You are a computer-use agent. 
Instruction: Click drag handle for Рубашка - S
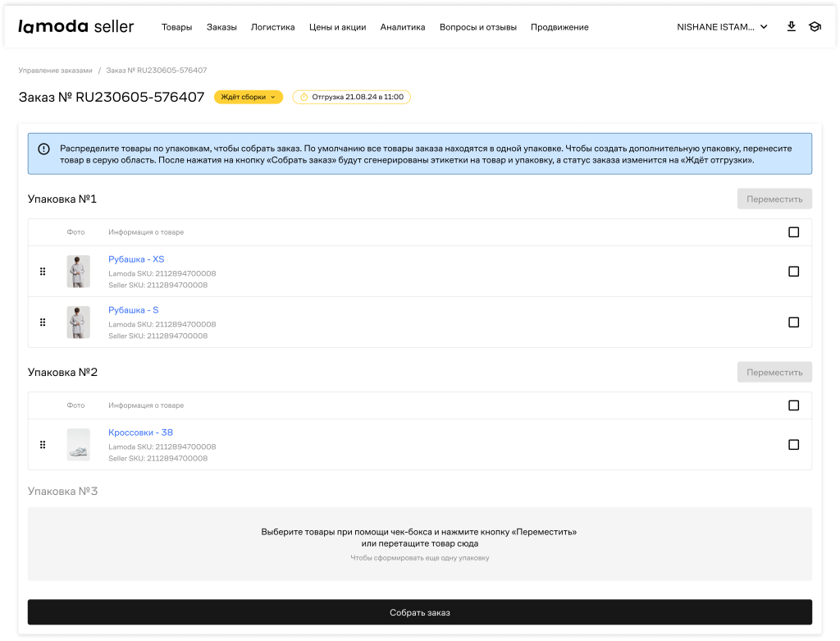pyautogui.click(x=43, y=323)
